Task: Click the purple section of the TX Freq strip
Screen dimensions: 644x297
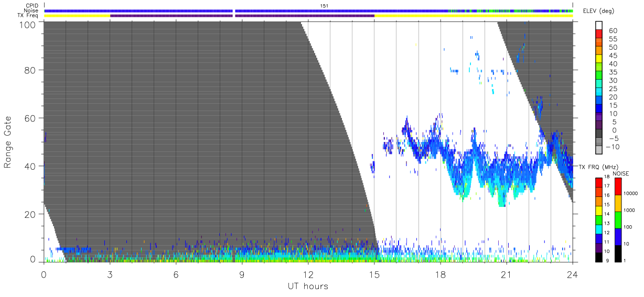Action: pos(242,15)
